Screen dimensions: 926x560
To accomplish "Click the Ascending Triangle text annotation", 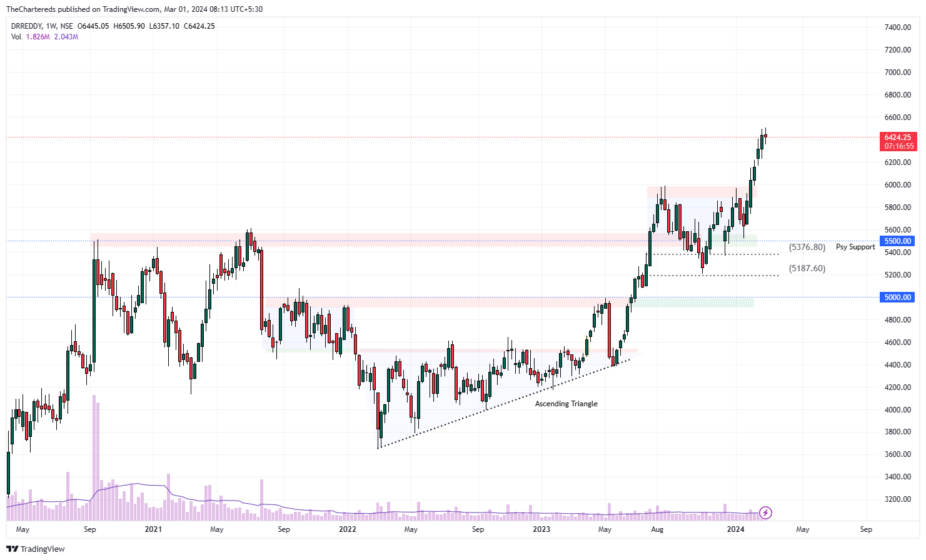I will click(x=566, y=404).
